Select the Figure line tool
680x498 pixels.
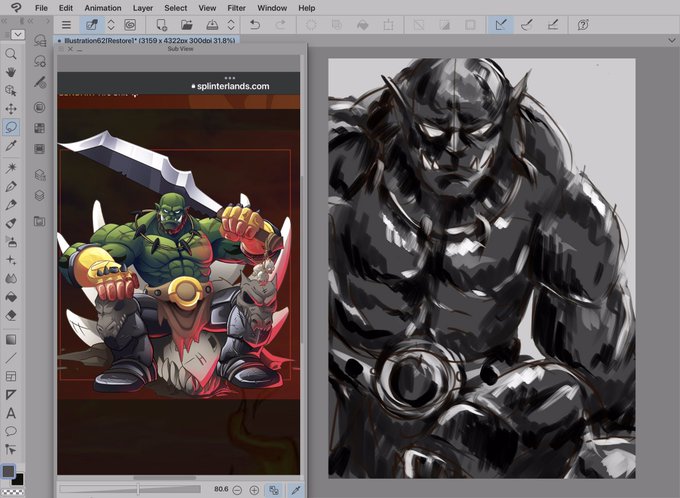[11, 358]
